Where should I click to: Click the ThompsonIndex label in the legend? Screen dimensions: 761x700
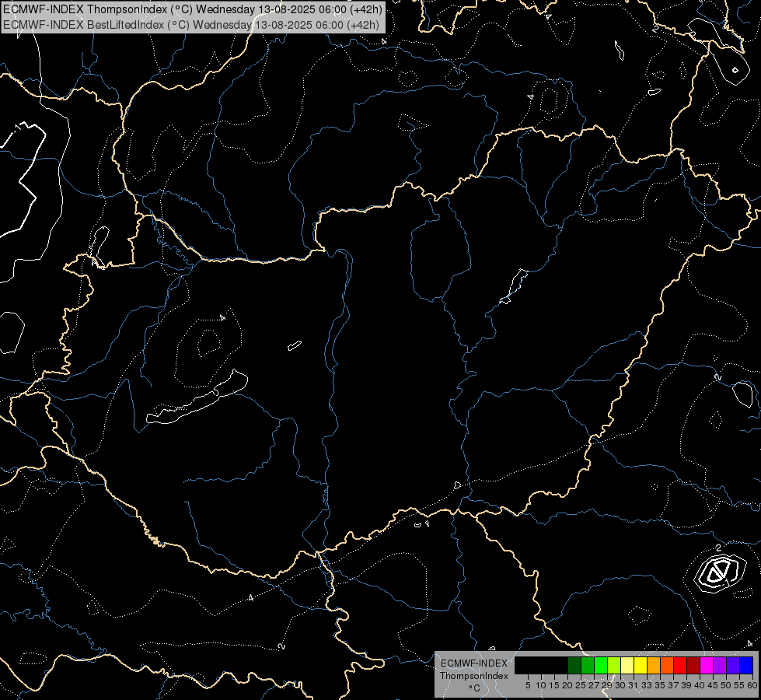(x=474, y=676)
